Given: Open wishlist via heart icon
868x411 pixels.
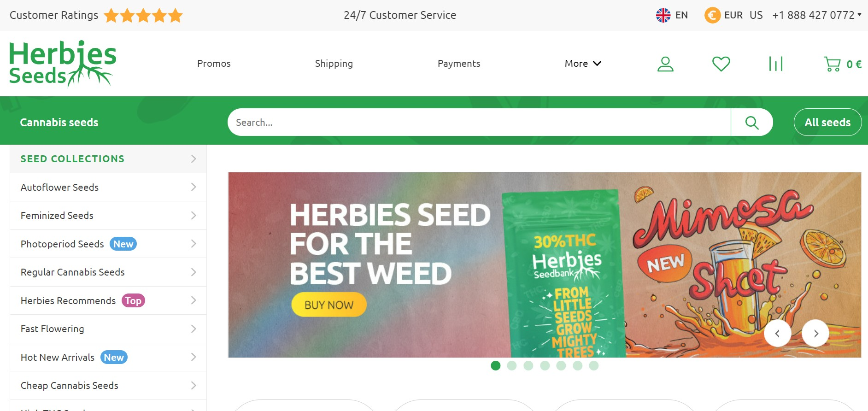Looking at the screenshot, I should click(x=721, y=64).
